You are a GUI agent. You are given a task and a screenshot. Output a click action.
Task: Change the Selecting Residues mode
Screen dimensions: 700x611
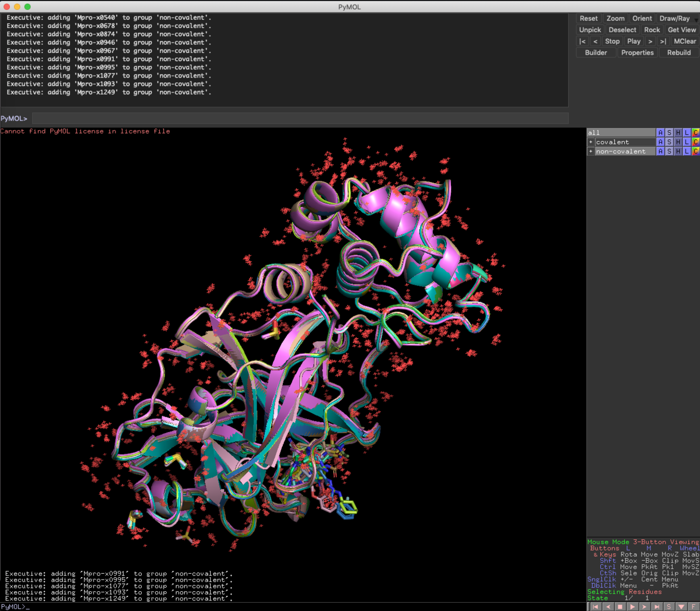[625, 592]
